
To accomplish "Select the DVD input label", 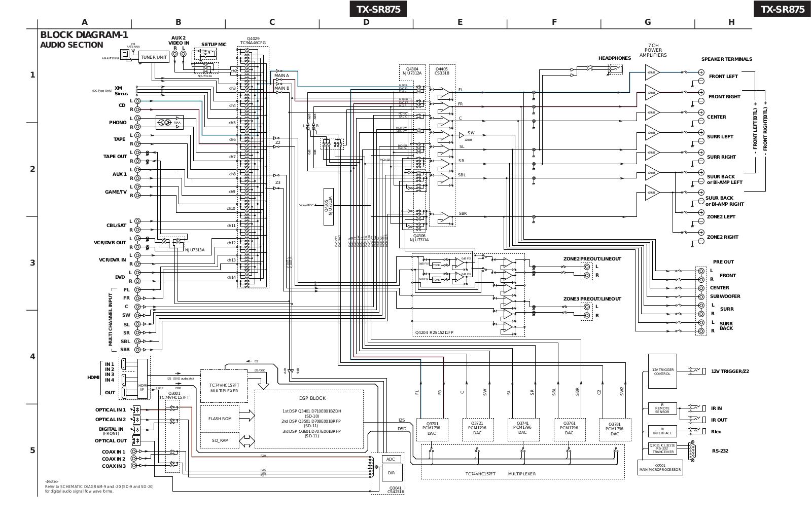I will (x=120, y=277).
